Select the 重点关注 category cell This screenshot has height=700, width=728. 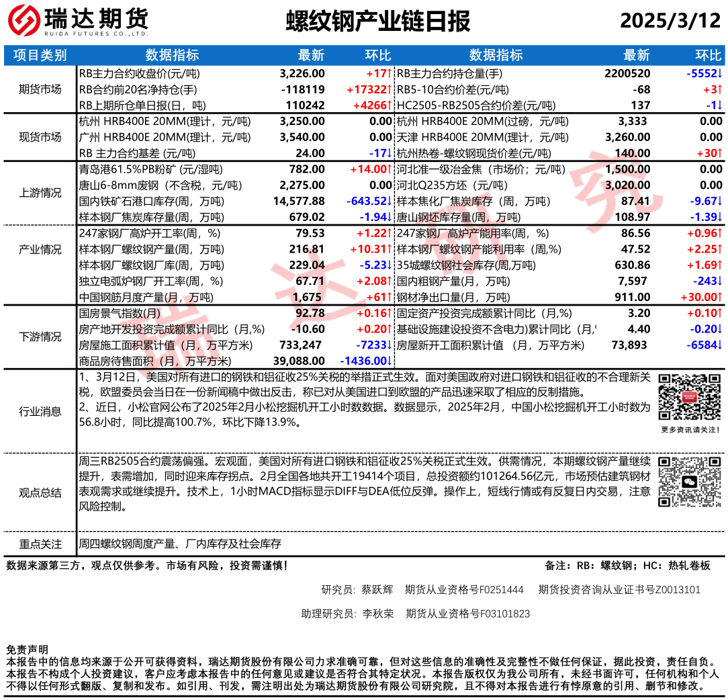coord(40,544)
